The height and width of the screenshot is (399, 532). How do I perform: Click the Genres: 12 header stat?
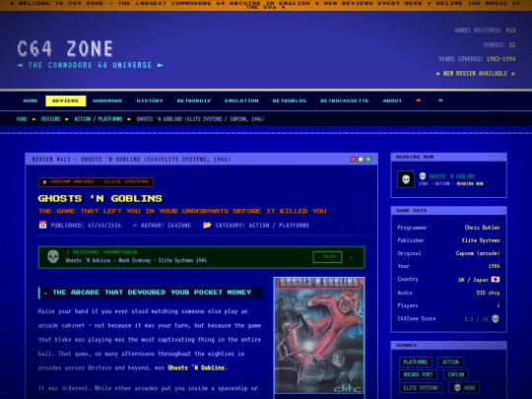click(499, 44)
